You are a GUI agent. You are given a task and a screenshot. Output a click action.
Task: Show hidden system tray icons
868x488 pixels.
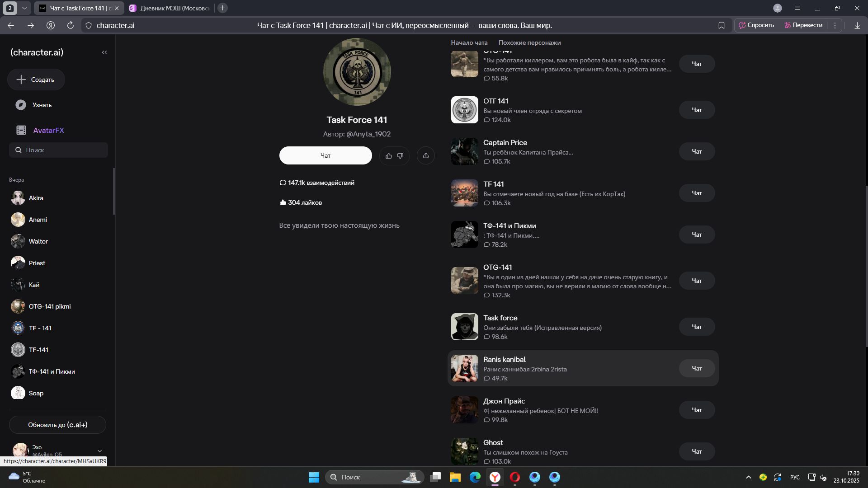point(749,477)
